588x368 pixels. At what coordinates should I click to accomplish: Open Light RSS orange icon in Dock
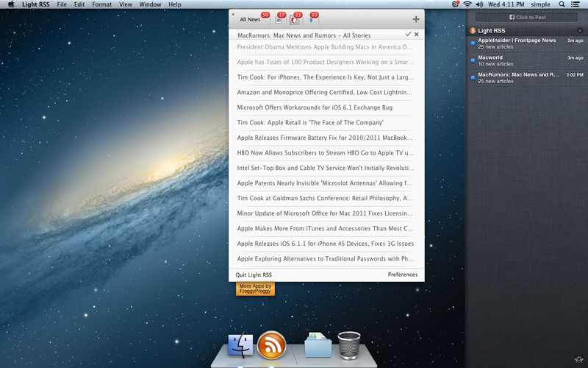(272, 345)
